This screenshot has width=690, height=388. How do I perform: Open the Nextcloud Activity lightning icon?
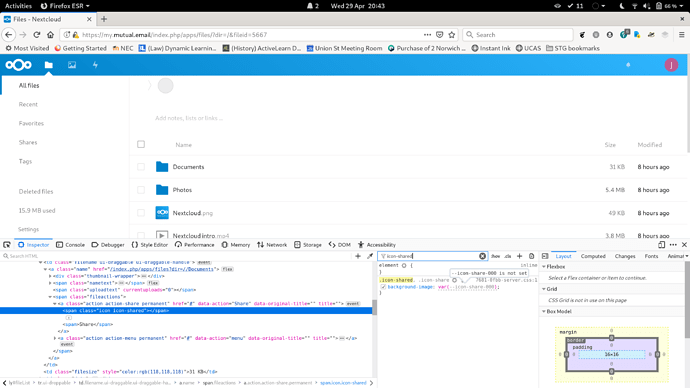(95, 65)
